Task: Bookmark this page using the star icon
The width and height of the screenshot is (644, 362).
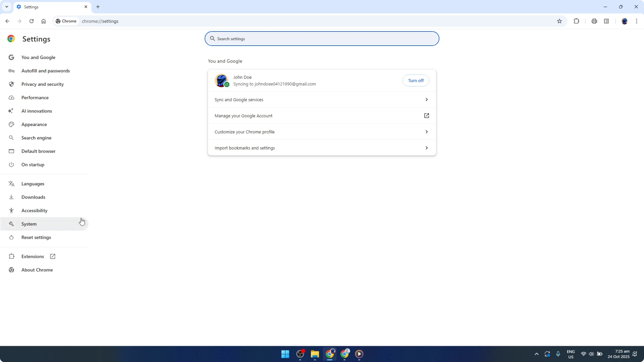Action: tap(559, 21)
